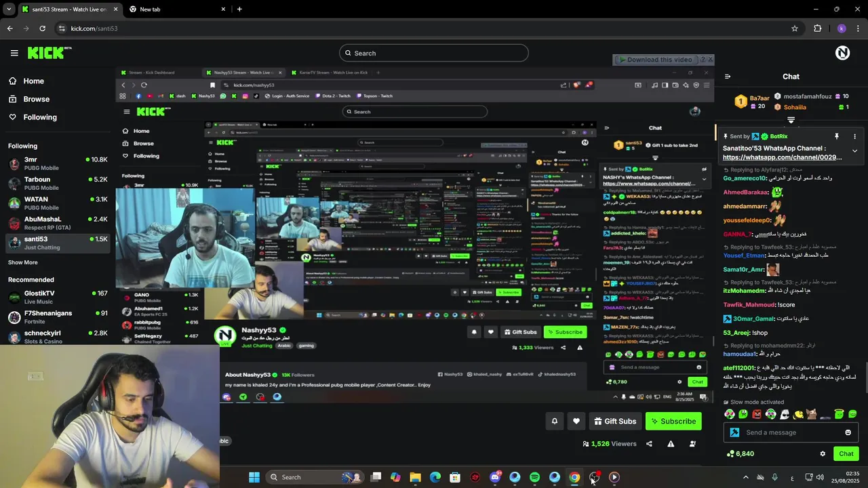
Task: Show hidden system tray icons
Action: [x=745, y=477]
